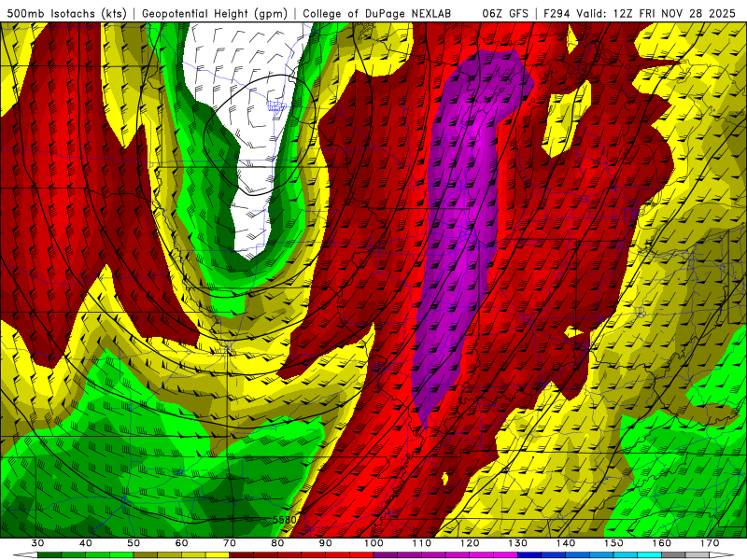Viewport: 747px width, 560px height.
Task: Click the dark blue swatch right of 130
Action: coord(529,555)
